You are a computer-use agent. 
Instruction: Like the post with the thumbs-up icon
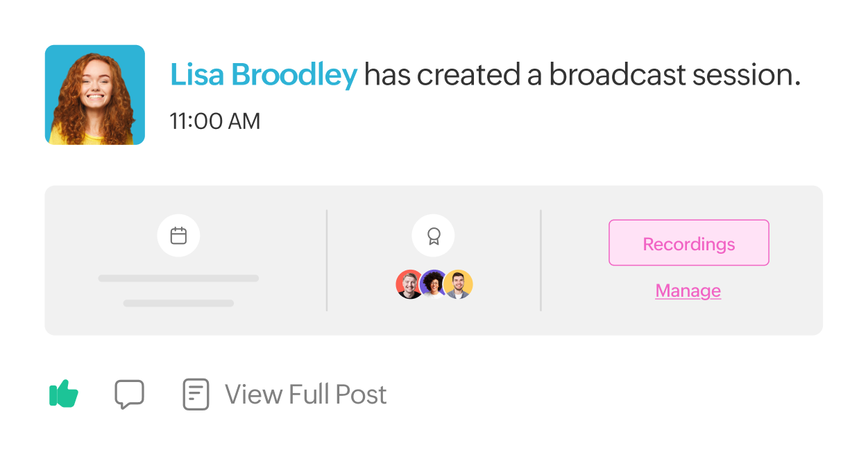[64, 394]
